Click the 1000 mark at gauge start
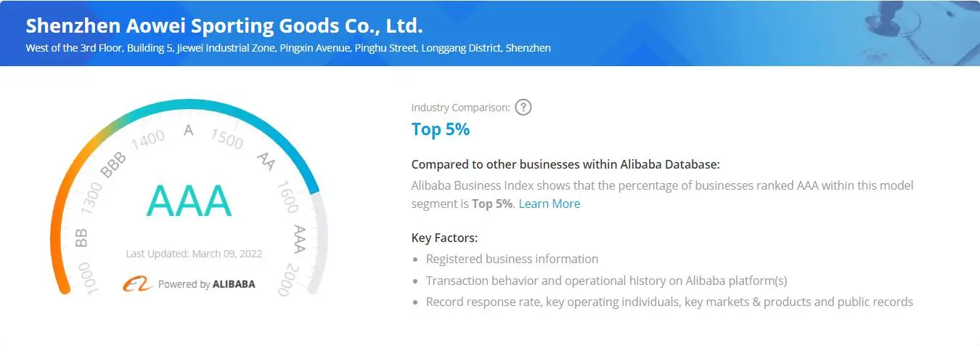The width and height of the screenshot is (980, 346). click(90, 278)
